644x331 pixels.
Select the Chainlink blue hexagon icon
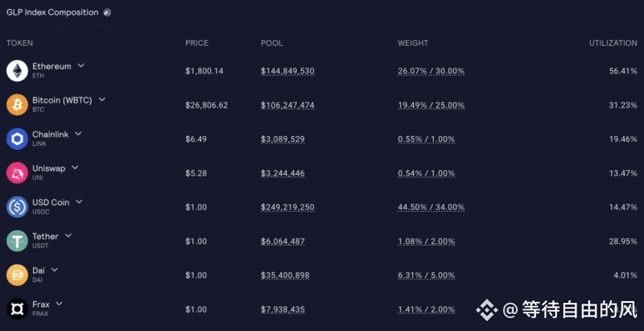coord(17,139)
